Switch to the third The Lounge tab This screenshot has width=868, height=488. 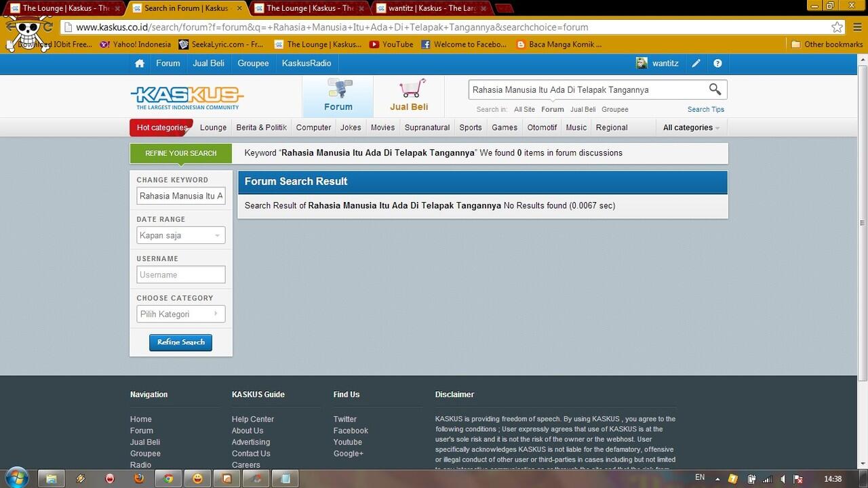click(309, 8)
